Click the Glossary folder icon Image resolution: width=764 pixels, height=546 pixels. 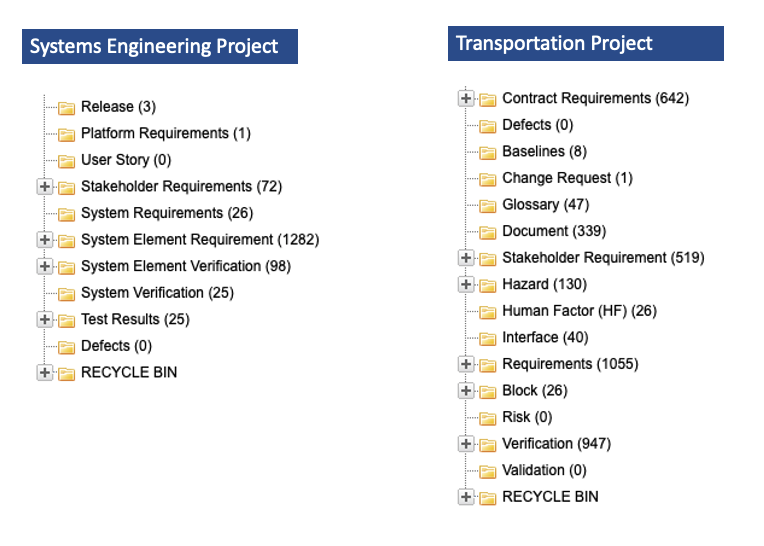[487, 205]
